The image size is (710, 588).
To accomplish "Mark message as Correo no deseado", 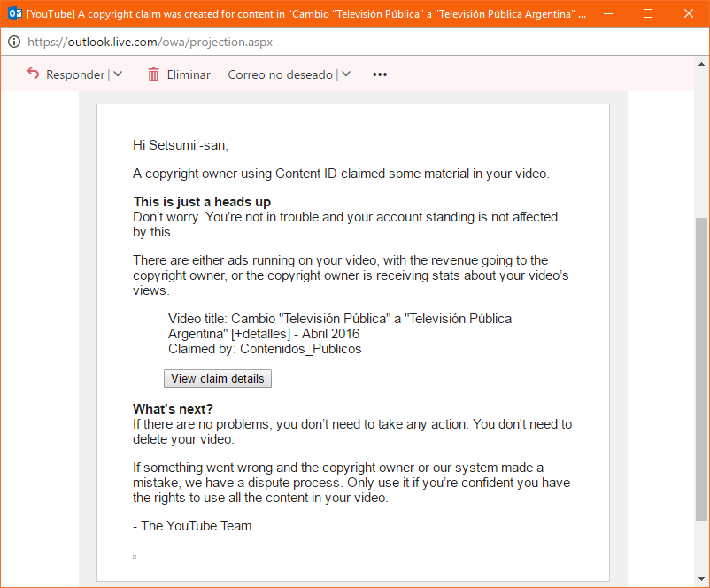I will (280, 74).
